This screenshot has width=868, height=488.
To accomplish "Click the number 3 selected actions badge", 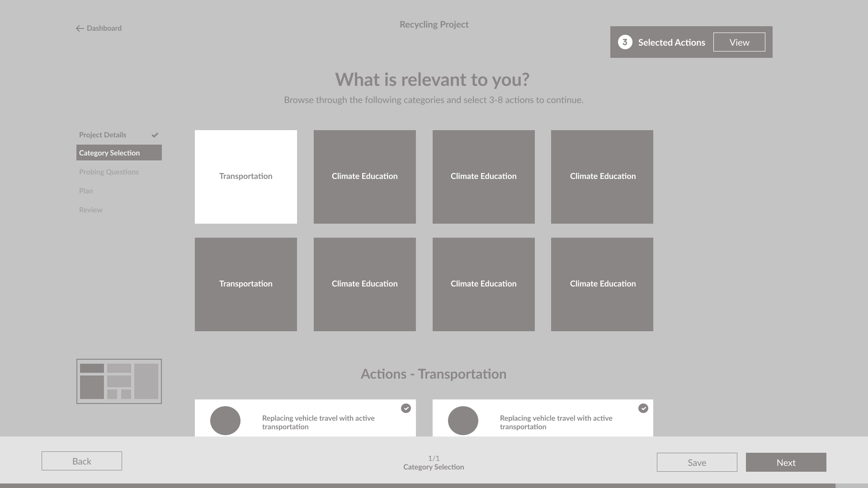I will click(x=625, y=42).
